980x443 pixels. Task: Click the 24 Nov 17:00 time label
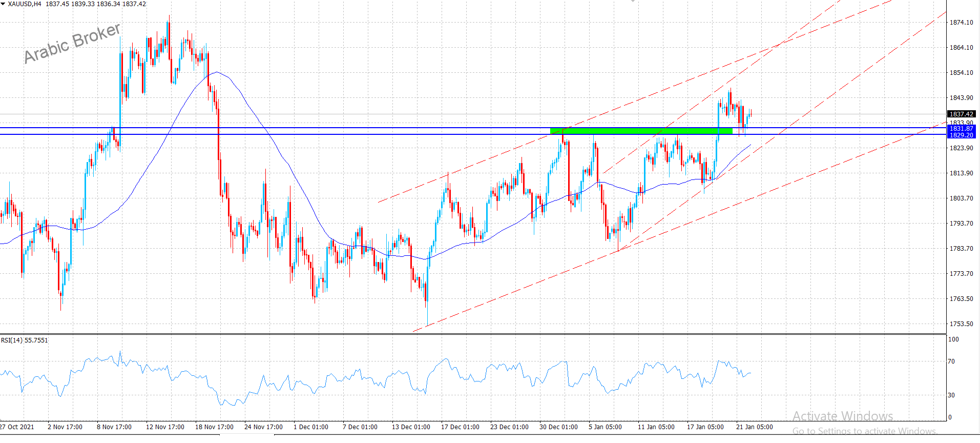click(x=263, y=427)
